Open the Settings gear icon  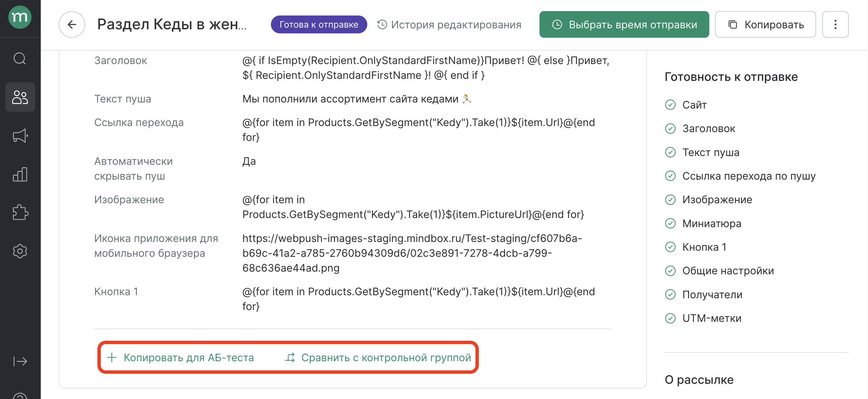20,251
